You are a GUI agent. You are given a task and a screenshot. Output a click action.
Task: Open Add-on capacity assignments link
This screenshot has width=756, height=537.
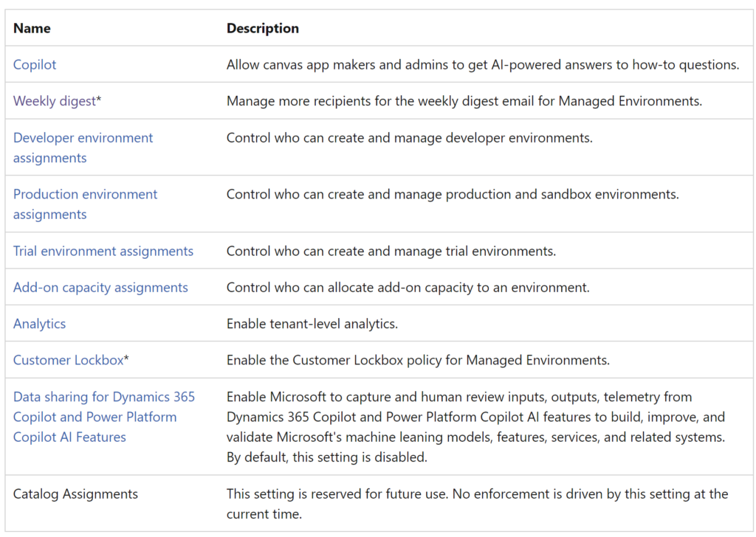pos(100,288)
